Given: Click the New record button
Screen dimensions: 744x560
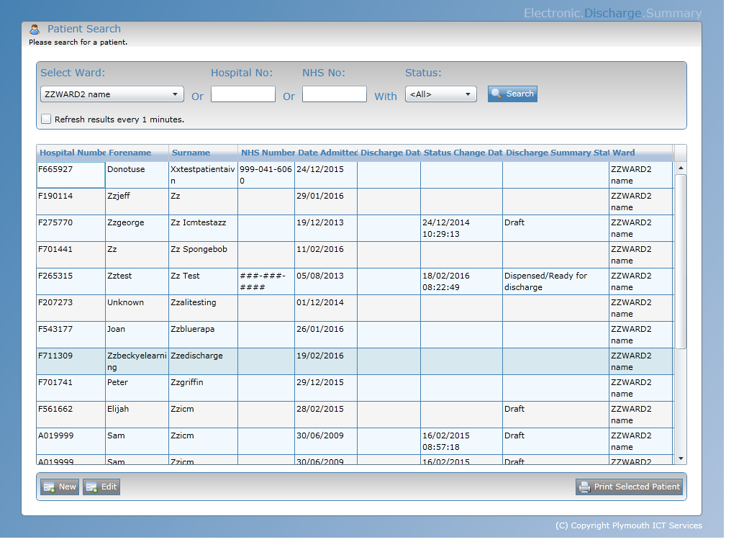Looking at the screenshot, I should point(59,487).
